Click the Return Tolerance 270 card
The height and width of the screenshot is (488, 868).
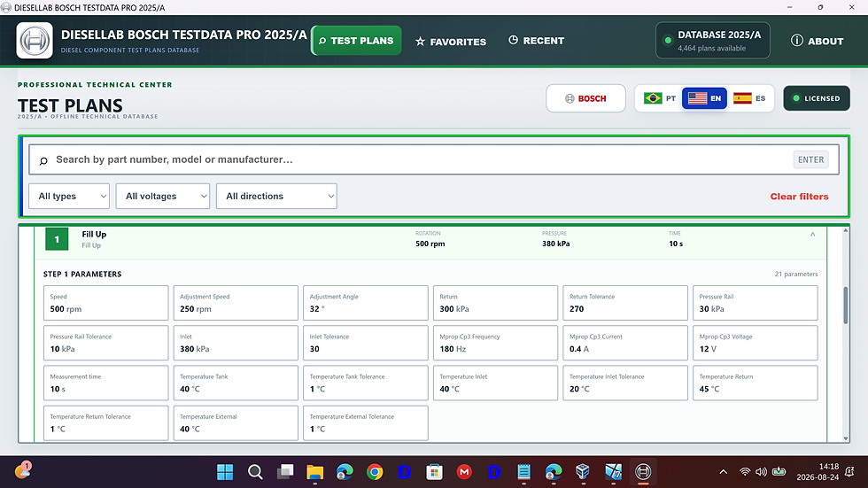(x=625, y=303)
